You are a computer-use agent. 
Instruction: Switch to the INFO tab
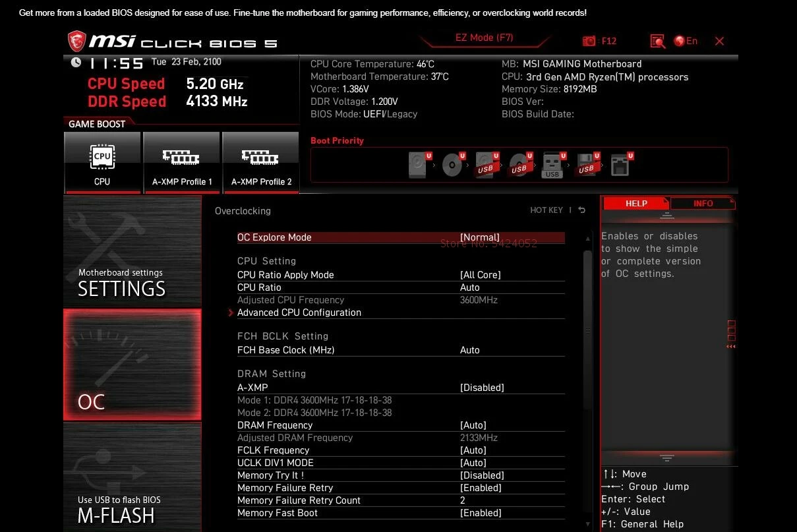tap(703, 204)
